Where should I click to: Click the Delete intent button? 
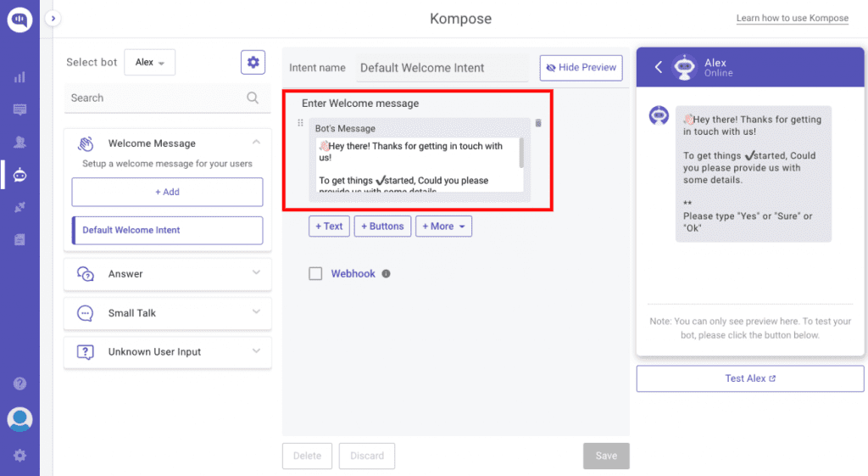pyautogui.click(x=307, y=456)
